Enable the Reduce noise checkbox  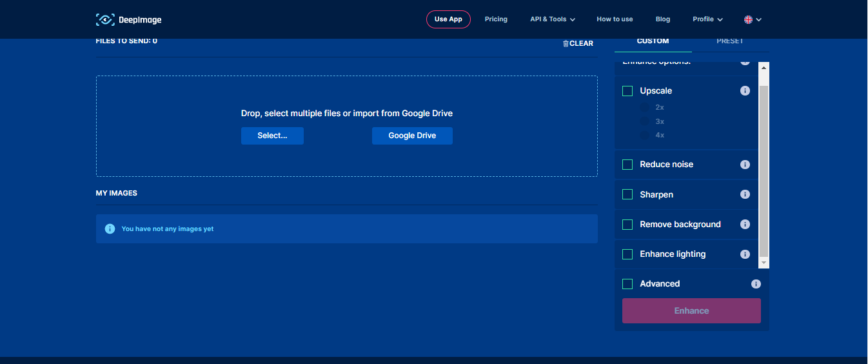[x=627, y=165]
